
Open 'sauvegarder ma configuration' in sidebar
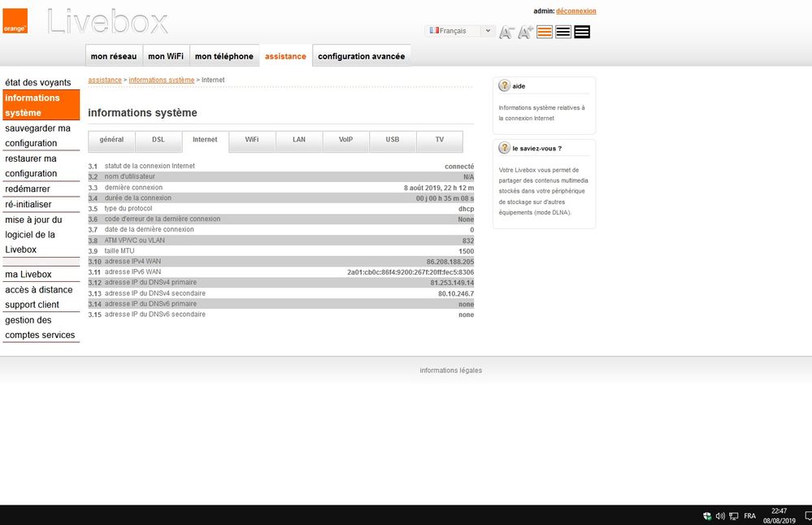41,136
